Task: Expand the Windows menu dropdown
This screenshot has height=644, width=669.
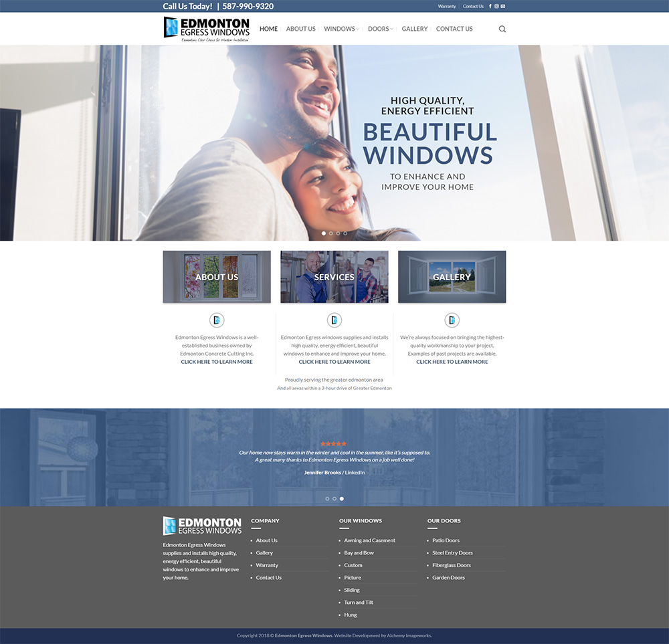Action: tap(341, 29)
